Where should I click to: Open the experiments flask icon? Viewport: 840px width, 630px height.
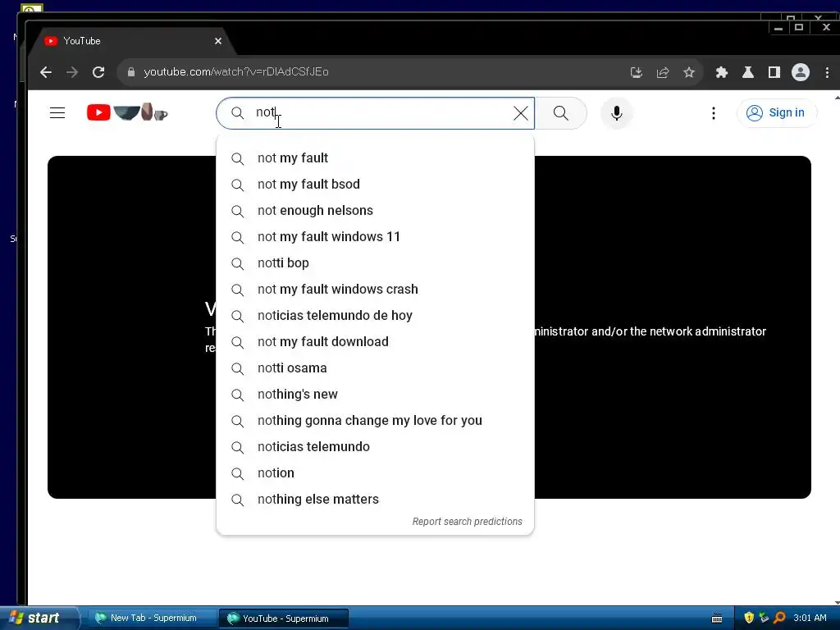748,72
